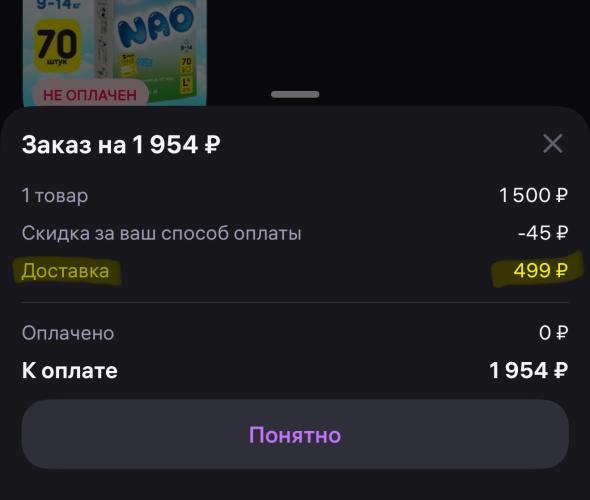Tap the 1 товар row label
Screen dimensions: 590x500
click(x=55, y=196)
